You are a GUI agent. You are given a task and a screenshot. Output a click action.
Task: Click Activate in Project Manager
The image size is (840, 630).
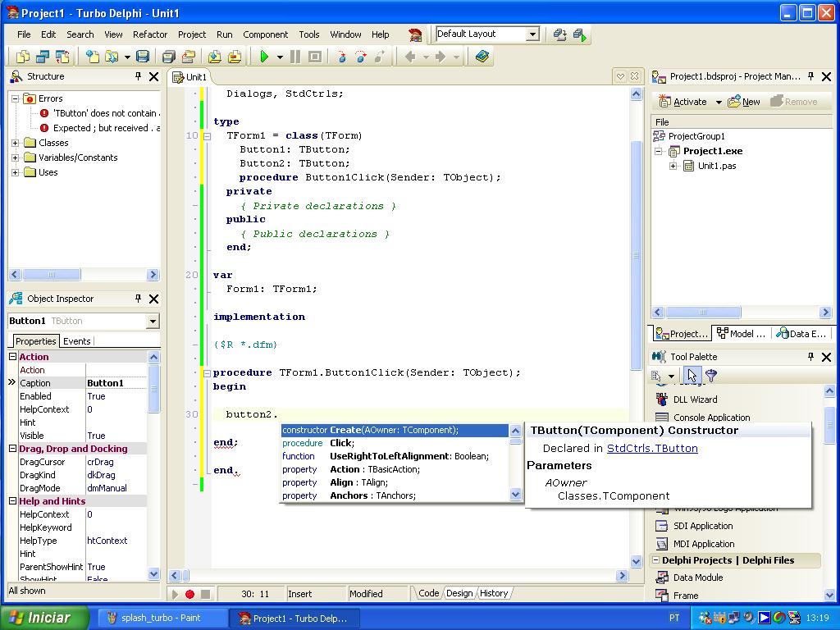point(682,102)
